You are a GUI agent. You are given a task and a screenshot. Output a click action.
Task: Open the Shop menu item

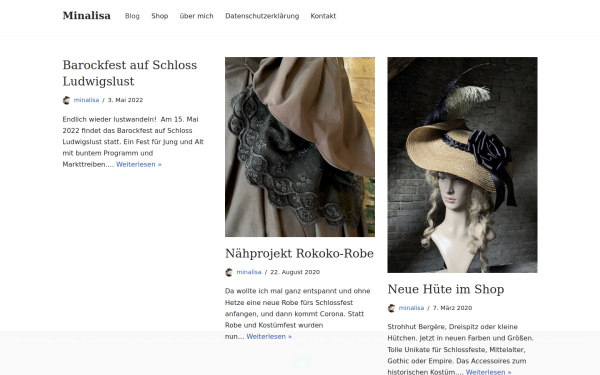point(160,16)
